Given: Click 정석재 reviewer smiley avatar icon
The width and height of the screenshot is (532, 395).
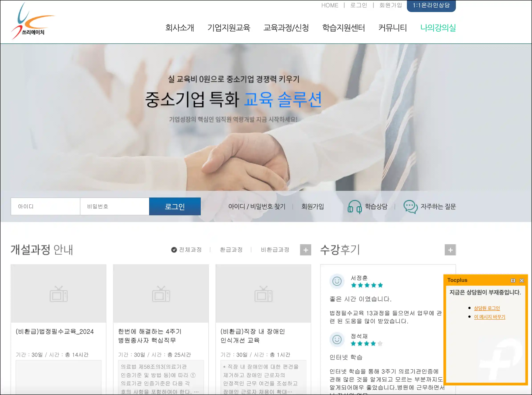Looking at the screenshot, I should [x=337, y=340].
